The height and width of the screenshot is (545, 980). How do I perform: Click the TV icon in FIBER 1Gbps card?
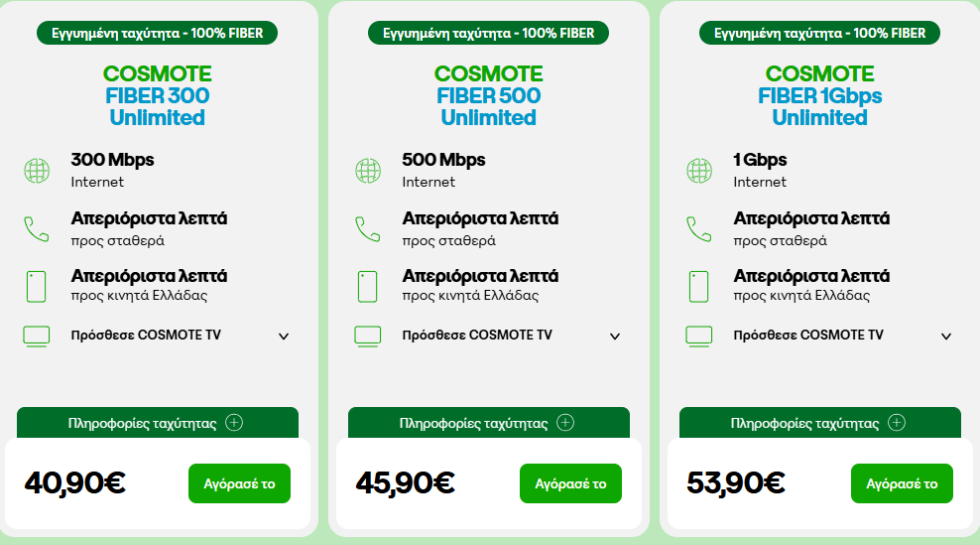pyautogui.click(x=698, y=336)
